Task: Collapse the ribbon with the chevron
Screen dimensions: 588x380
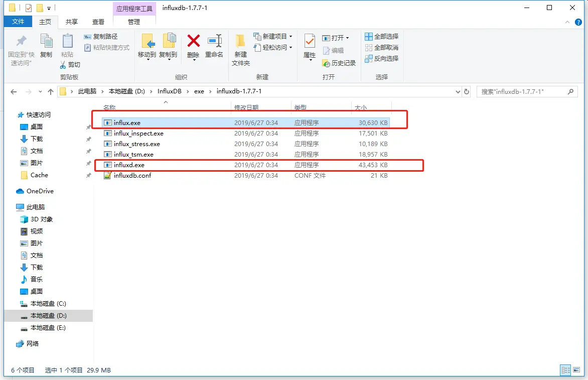Action: 567,22
